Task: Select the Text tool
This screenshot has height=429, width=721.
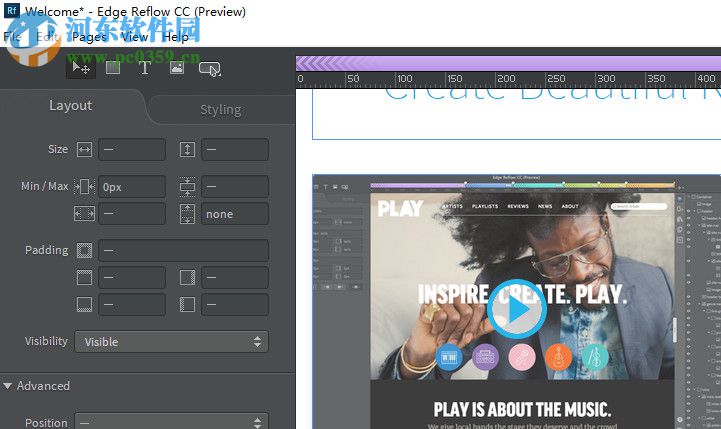Action: tap(144, 68)
